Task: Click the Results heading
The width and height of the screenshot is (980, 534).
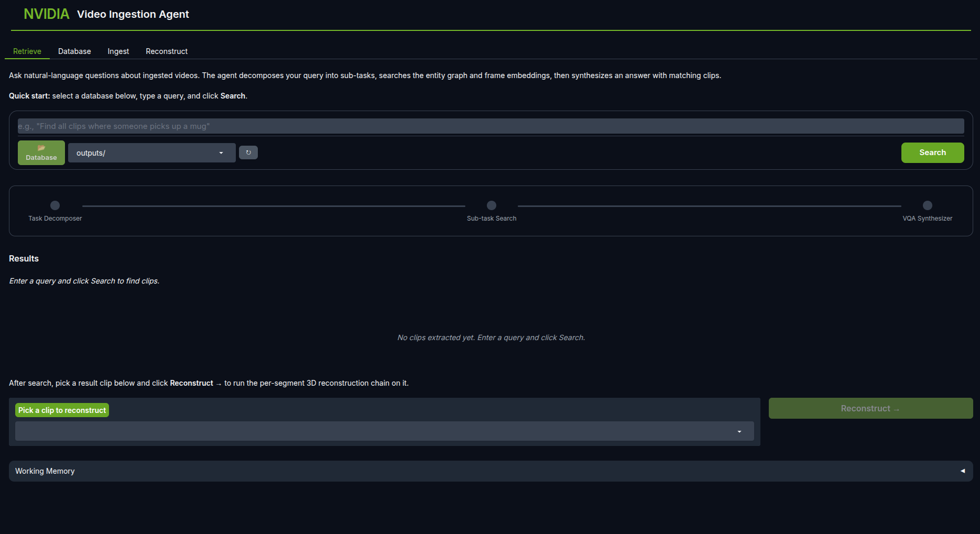Action: (24, 258)
